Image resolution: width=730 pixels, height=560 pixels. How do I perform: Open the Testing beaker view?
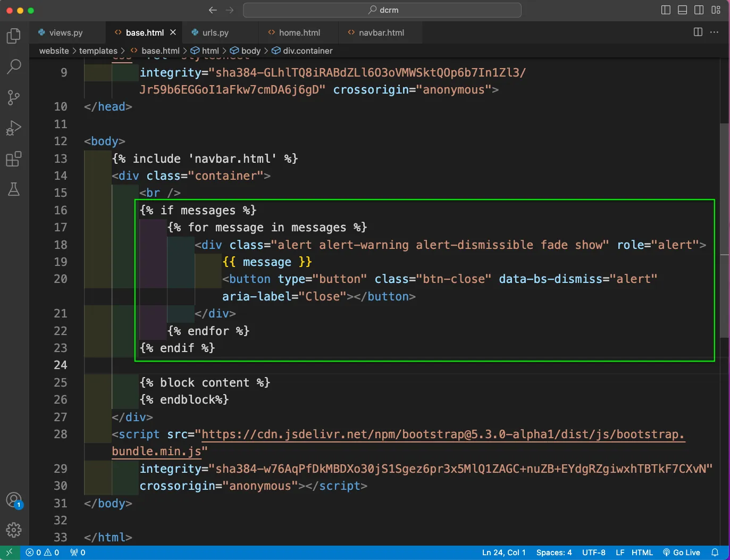14,189
